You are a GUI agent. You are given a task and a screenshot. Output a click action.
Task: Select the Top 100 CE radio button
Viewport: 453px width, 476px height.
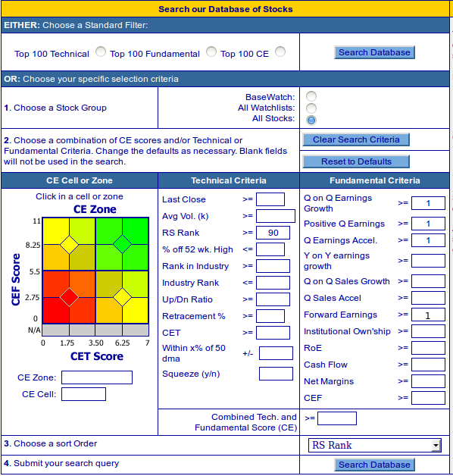coord(280,52)
